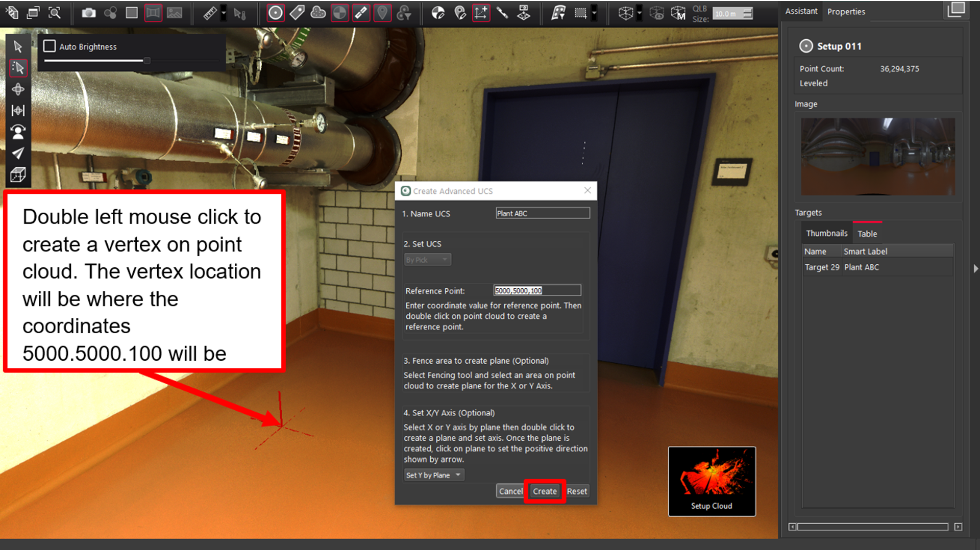Switch to the Thumbnails targets tab
Image resolution: width=980 pixels, height=551 pixels.
tap(826, 233)
